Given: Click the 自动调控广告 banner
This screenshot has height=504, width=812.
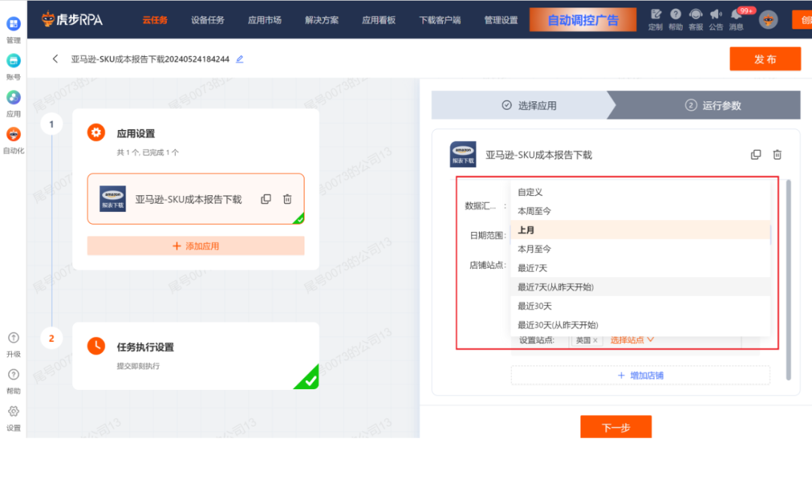Looking at the screenshot, I should point(583,20).
